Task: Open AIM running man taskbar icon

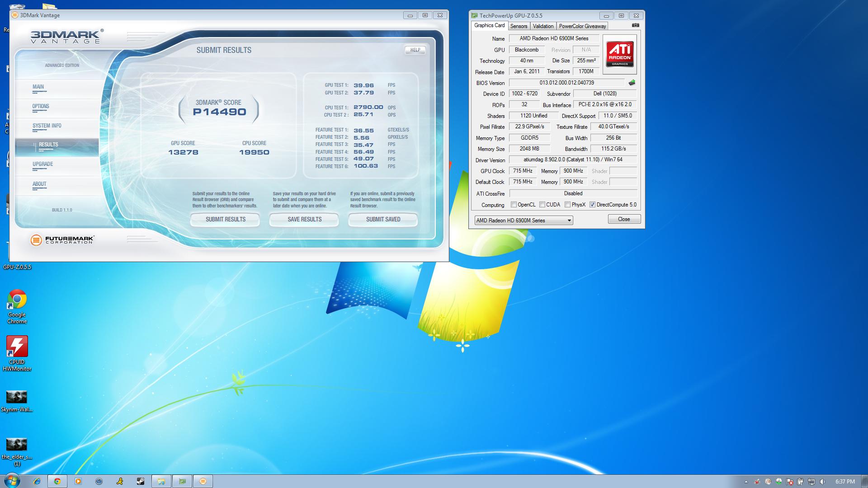Action: pos(120,481)
